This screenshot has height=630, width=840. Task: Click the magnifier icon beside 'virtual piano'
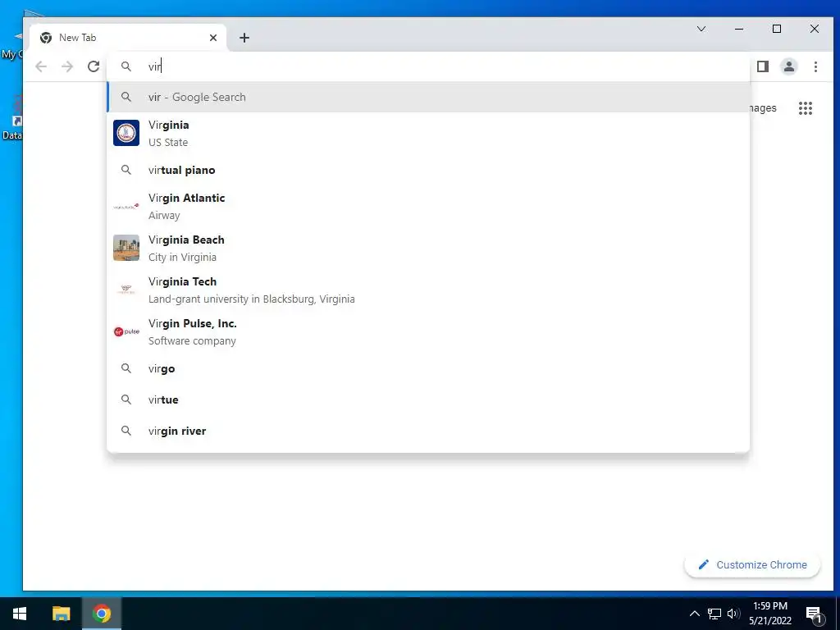(x=126, y=170)
